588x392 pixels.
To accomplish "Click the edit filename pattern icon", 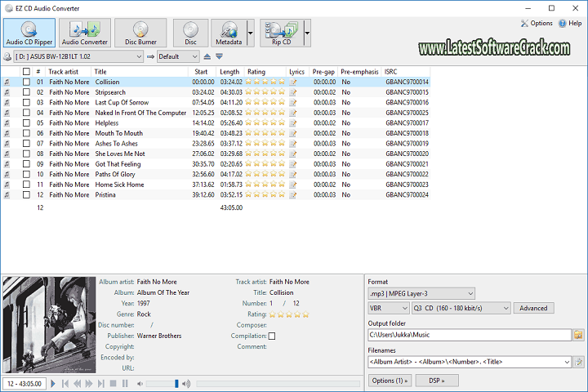I will (579, 362).
